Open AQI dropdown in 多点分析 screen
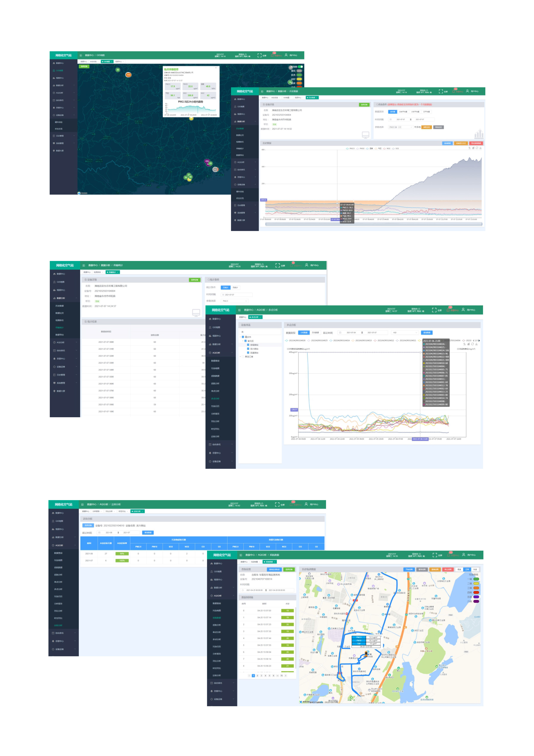 [x=405, y=333]
